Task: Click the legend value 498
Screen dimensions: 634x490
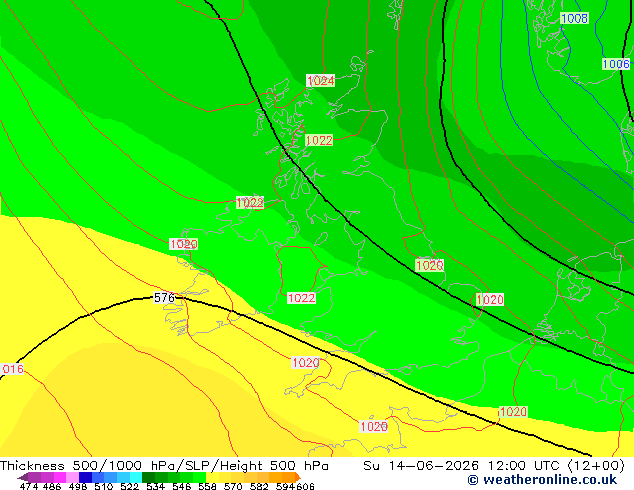Action: coord(78,486)
